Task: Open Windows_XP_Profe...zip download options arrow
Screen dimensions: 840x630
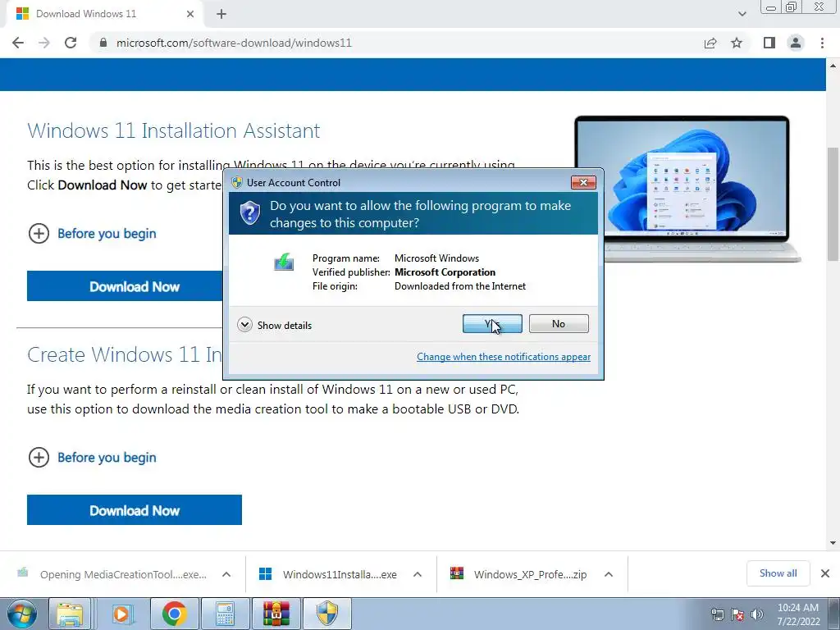Action: click(609, 574)
